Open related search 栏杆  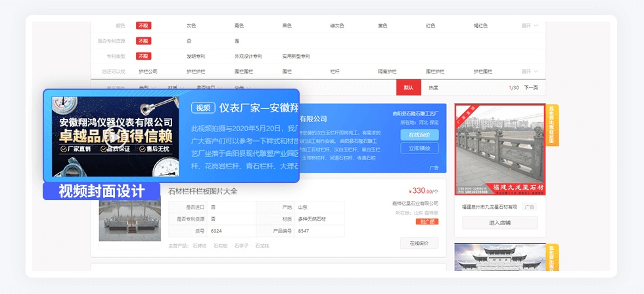pyautogui.click(x=334, y=72)
